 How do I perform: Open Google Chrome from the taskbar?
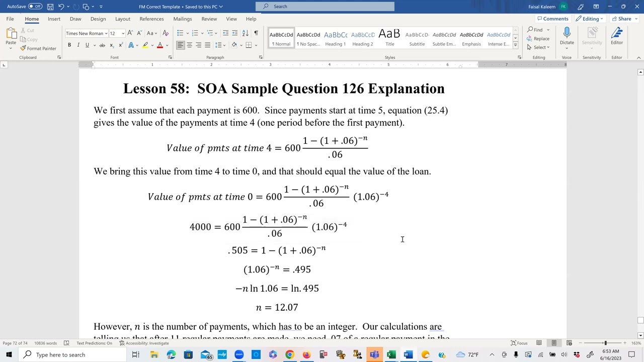pyautogui.click(x=289, y=354)
